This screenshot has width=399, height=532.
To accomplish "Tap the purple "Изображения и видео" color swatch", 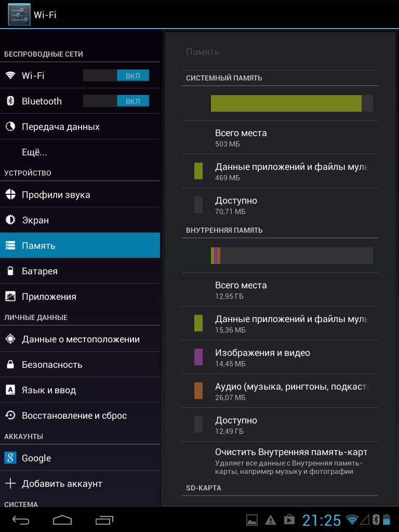I will click(x=198, y=357).
